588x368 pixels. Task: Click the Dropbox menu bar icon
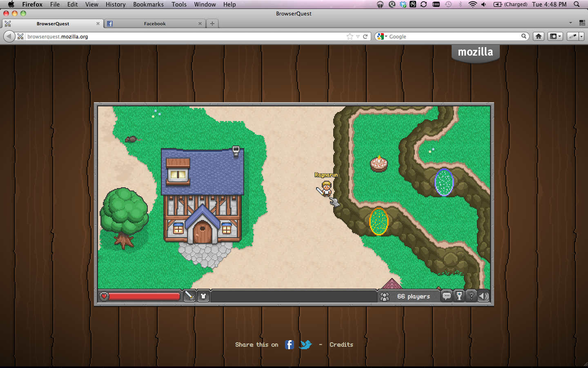[403, 4]
